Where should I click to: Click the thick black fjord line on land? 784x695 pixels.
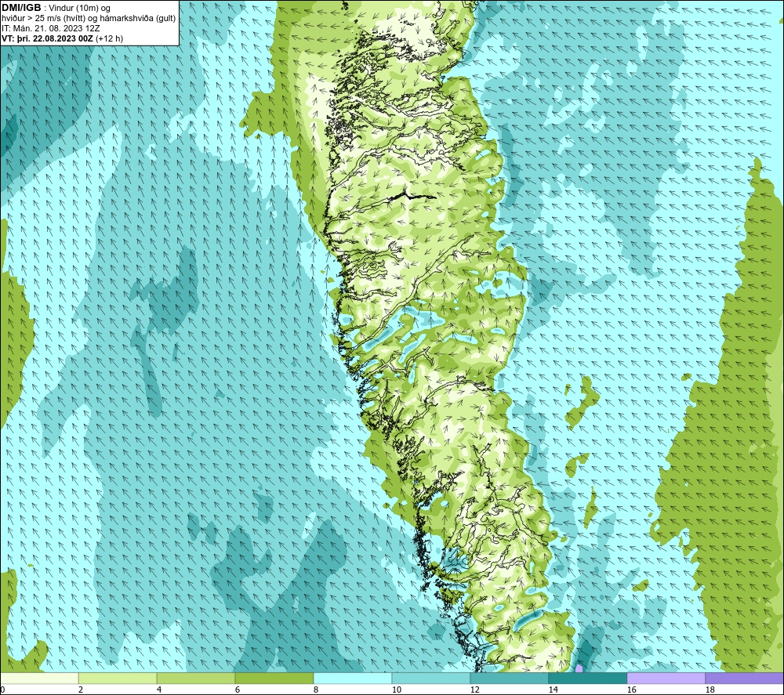[412, 197]
